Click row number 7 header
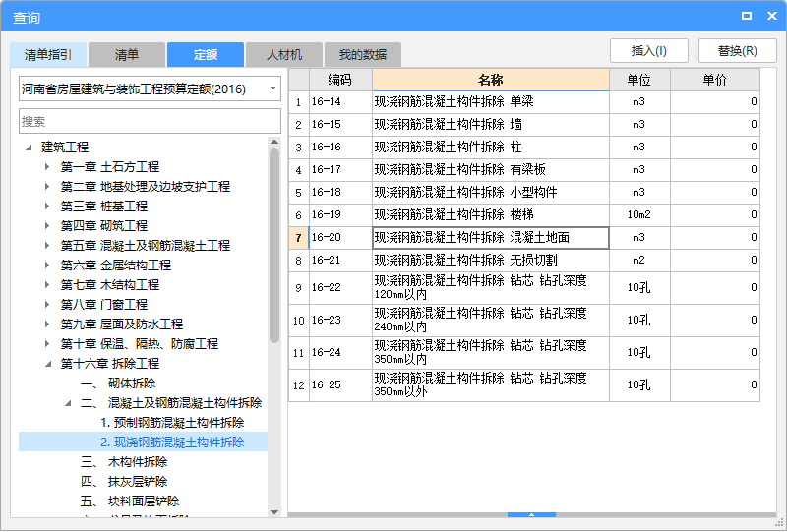Viewport: 787px width, 532px height. [x=299, y=237]
